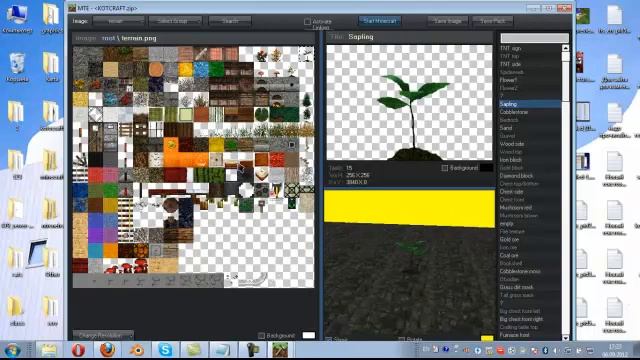Open Blender from taskbar
The height and width of the screenshot is (360, 640).
coord(137,350)
